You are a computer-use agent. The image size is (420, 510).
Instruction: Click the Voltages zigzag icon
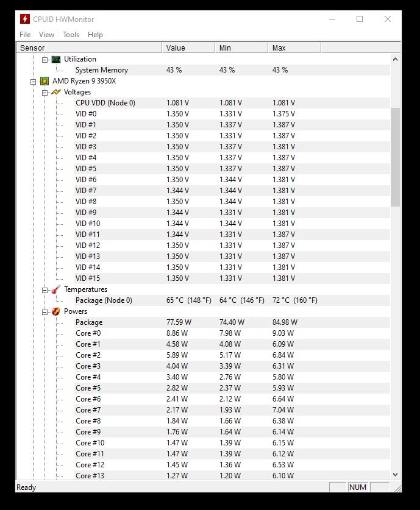[56, 92]
